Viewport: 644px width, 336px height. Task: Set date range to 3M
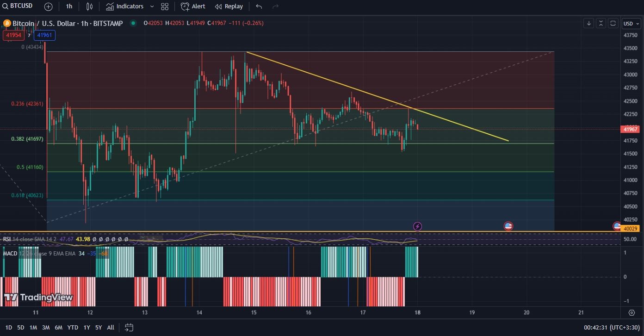pos(46,327)
